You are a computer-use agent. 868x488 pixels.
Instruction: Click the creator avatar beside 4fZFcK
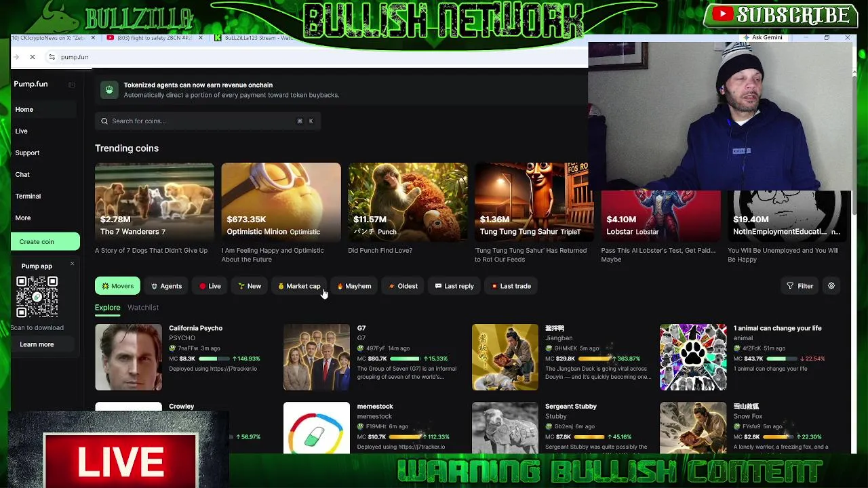pyautogui.click(x=737, y=348)
